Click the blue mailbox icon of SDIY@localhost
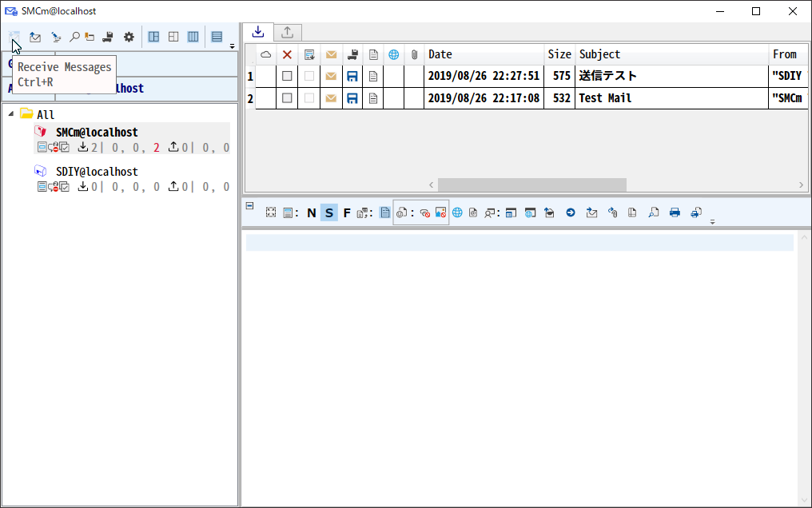Image resolution: width=812 pixels, height=508 pixels. click(x=41, y=171)
